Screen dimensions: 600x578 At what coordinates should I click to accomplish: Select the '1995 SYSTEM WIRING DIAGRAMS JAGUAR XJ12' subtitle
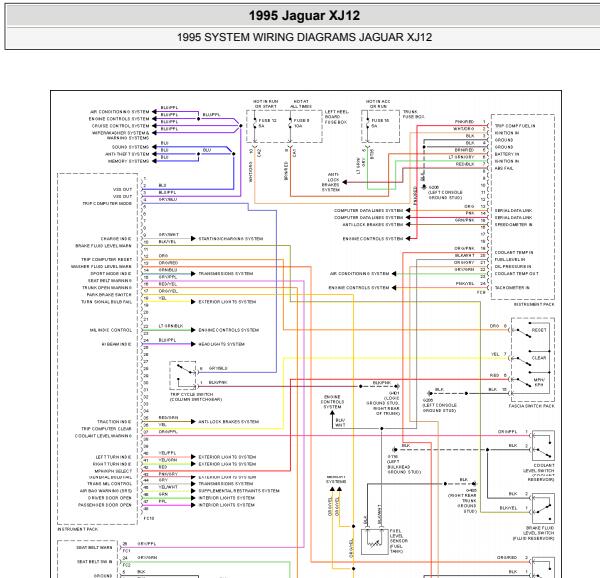(x=304, y=37)
